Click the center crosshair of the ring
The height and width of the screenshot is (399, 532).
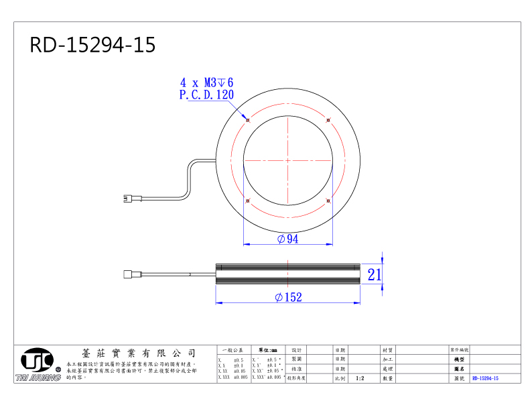287,160
